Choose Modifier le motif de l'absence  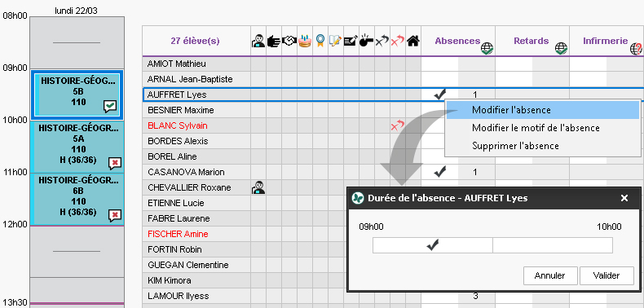(x=543, y=128)
